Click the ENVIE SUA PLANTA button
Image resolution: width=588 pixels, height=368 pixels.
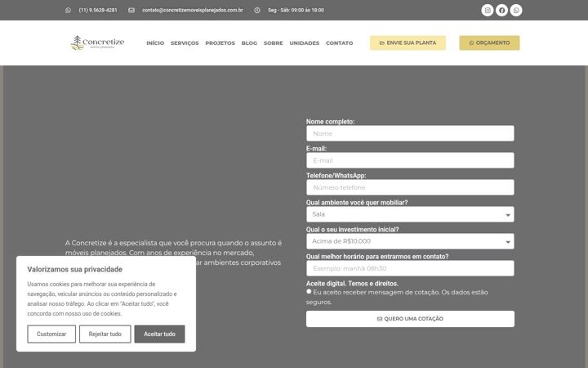pyautogui.click(x=408, y=43)
